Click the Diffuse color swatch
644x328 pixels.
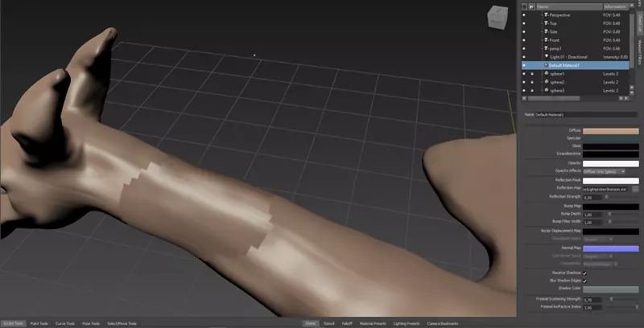click(x=611, y=130)
